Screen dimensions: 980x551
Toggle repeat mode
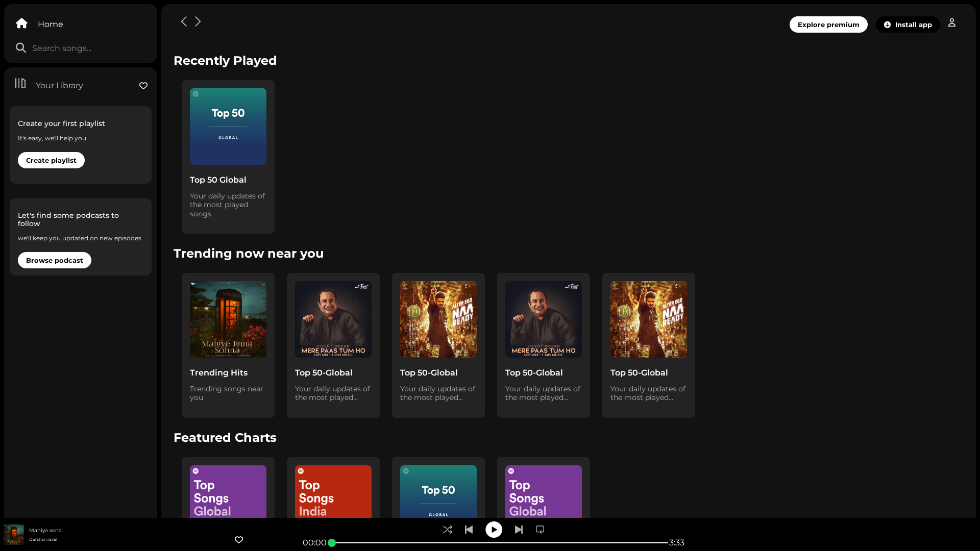[x=540, y=530]
